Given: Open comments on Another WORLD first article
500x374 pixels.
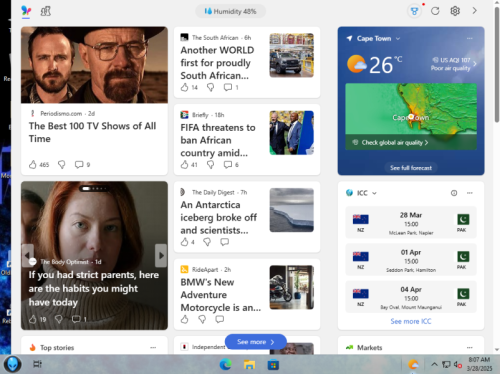Looking at the screenshot, I should coord(228,87).
